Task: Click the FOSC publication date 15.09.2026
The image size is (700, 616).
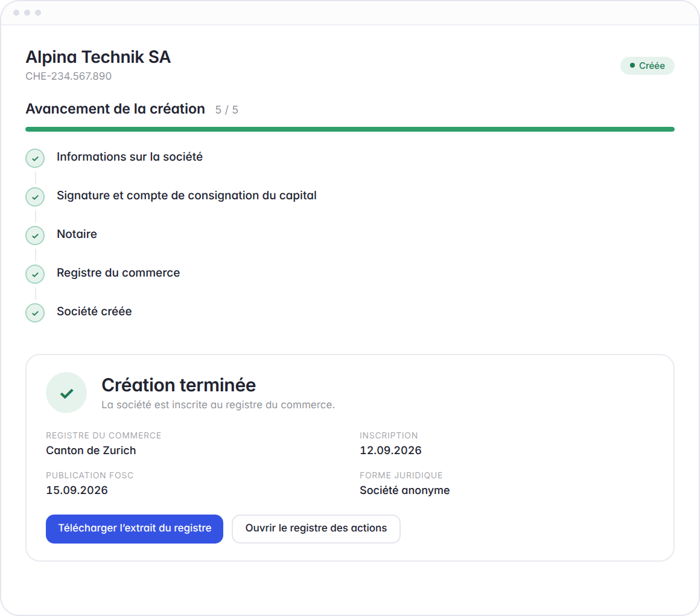Action: click(x=77, y=490)
